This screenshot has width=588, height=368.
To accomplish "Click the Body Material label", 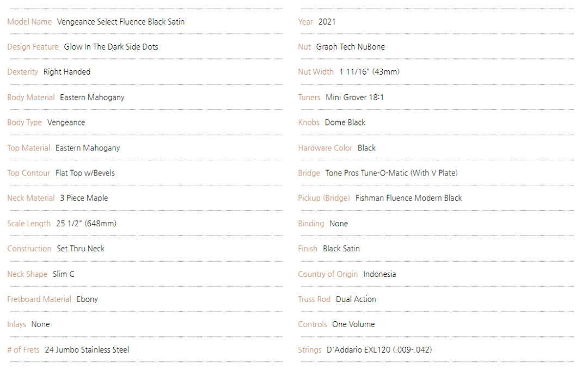I will (30, 98).
